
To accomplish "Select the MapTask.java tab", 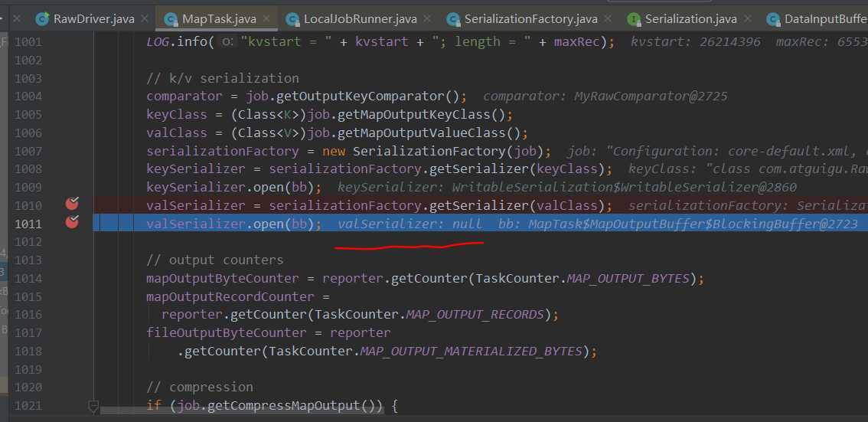I will click(x=219, y=19).
